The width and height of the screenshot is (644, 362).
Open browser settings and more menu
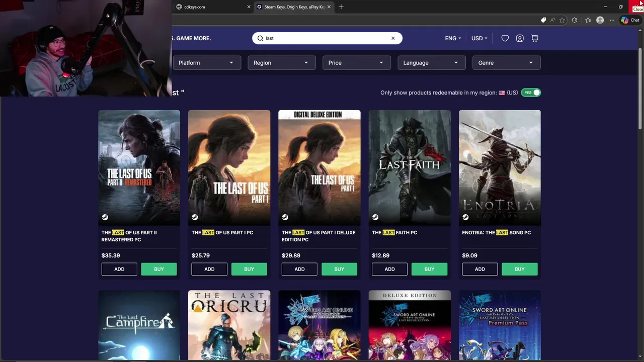click(612, 20)
